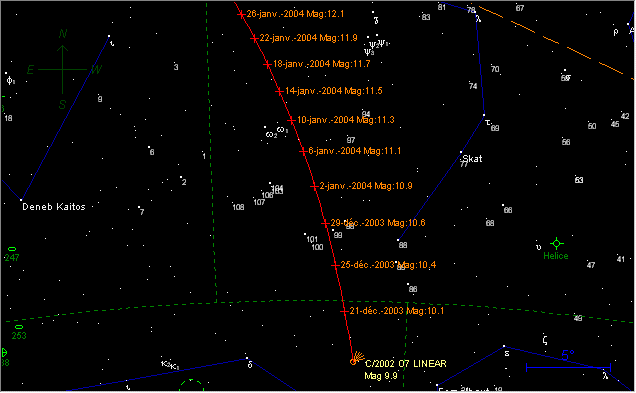The image size is (636, 393).
Task: Select the 22-janv.-2004 Mag:11.9 position marker
Action: [254, 39]
